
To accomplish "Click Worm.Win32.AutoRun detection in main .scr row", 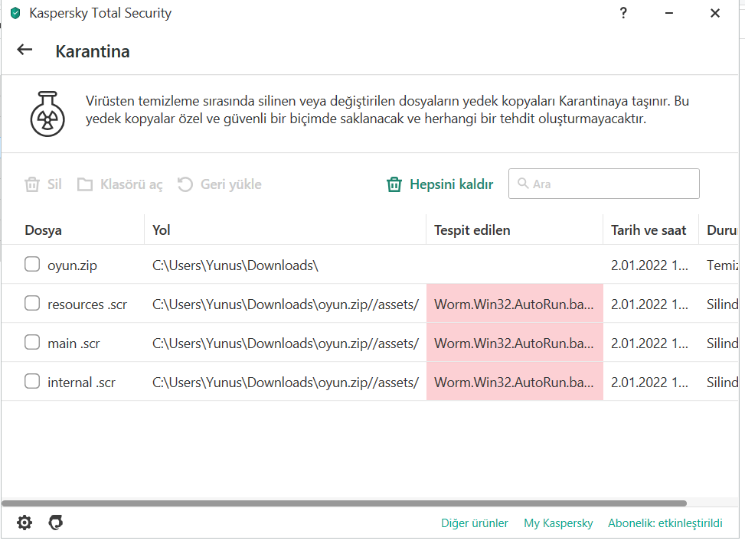I will 514,343.
